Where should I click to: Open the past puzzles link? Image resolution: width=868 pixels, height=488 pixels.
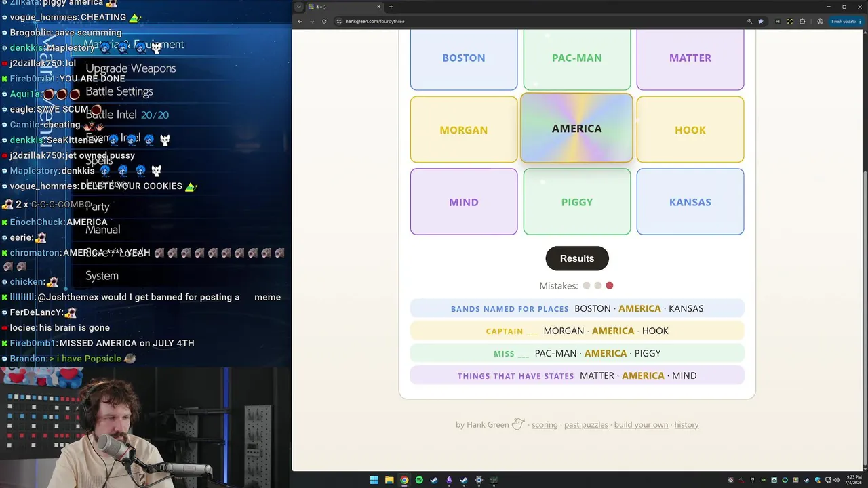586,425
